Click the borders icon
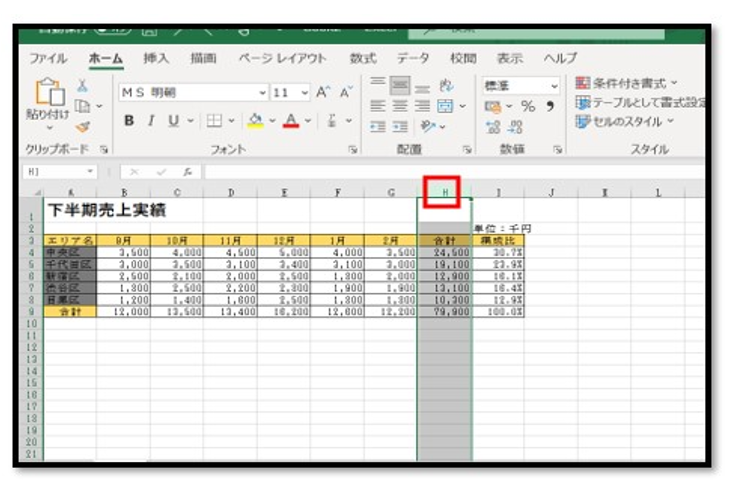Screen dimensions: 731x481 coord(214,121)
